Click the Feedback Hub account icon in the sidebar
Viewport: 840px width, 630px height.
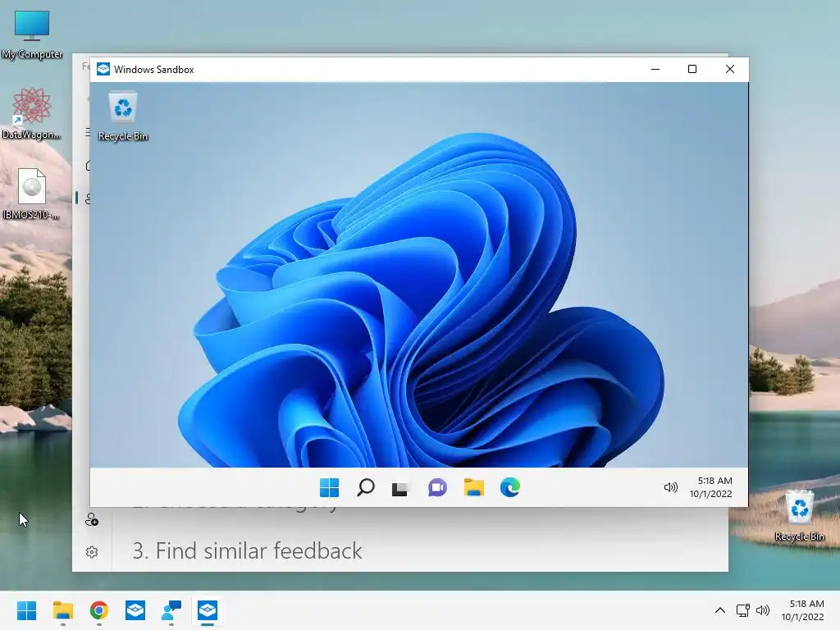[92, 519]
